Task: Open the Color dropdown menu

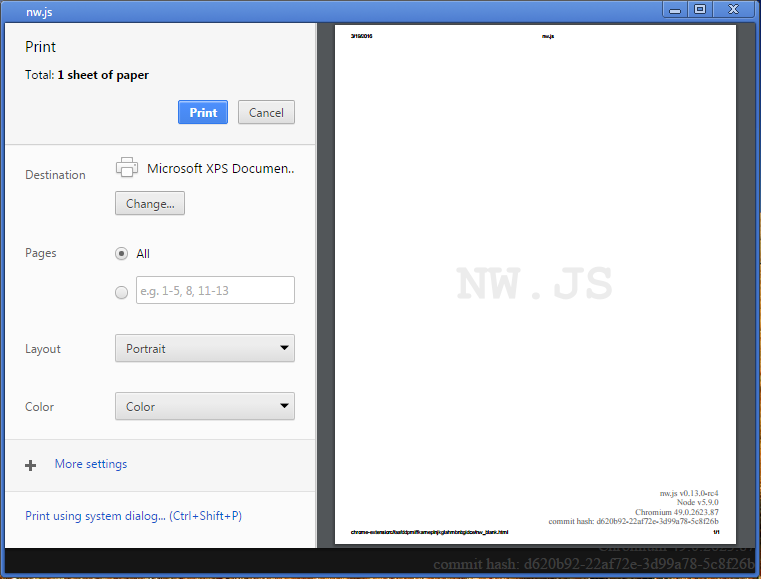Action: click(205, 407)
